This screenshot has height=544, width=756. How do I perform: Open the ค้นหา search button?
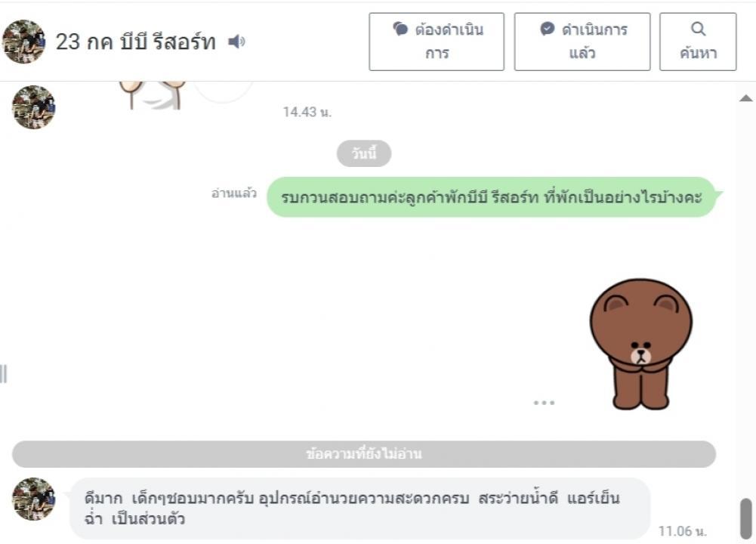coord(698,42)
